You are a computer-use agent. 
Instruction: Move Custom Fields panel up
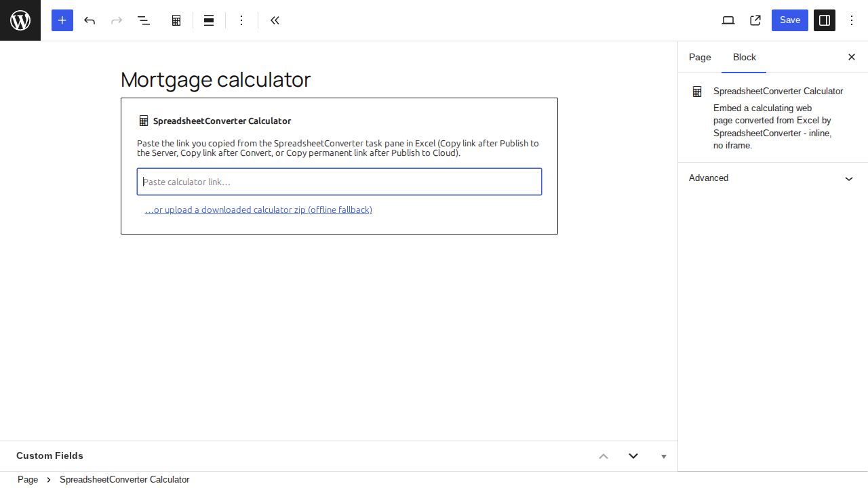(x=604, y=456)
